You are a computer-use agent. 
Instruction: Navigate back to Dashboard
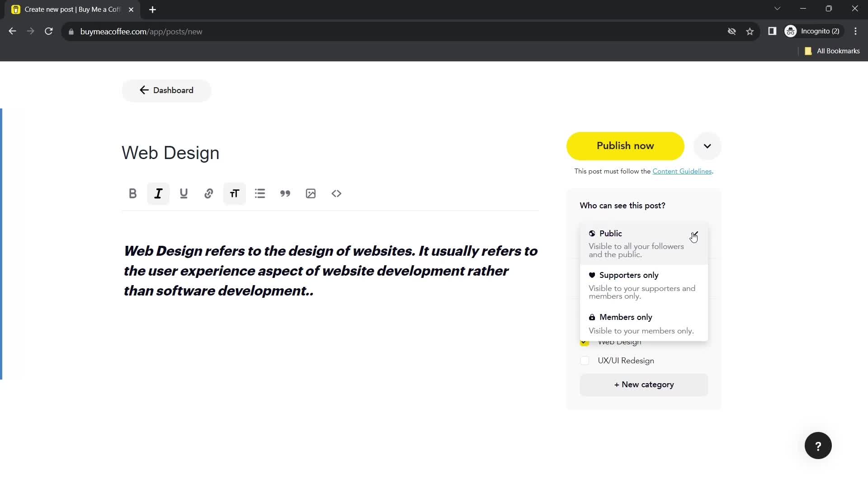(x=166, y=90)
